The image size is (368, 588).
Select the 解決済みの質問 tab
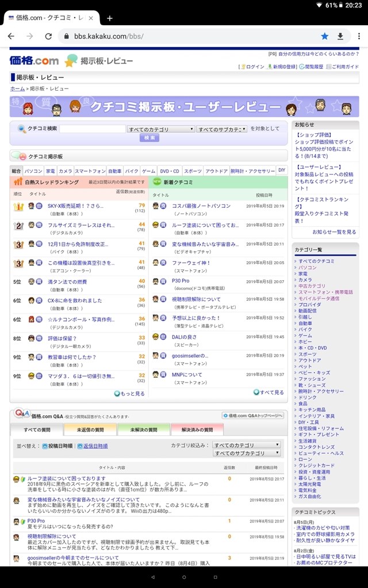click(x=197, y=430)
